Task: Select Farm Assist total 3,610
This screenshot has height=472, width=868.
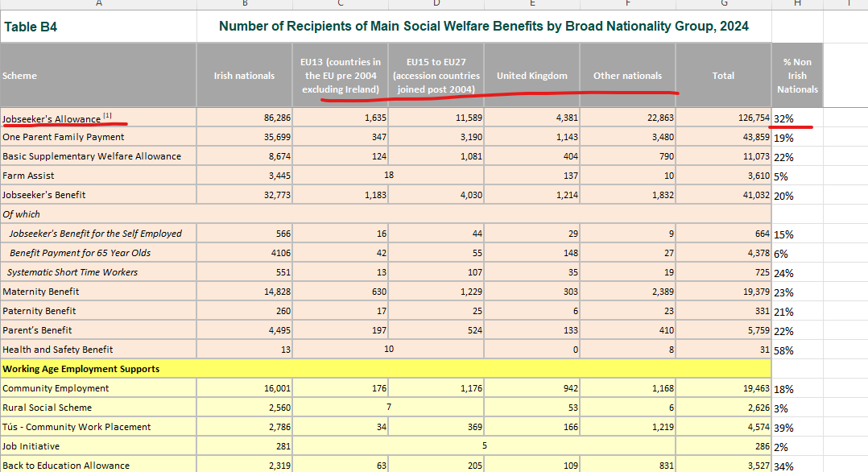Action: [x=724, y=176]
